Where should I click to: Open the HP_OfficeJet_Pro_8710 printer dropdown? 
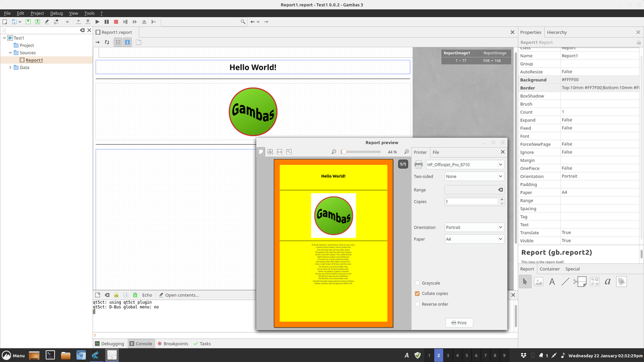464,164
